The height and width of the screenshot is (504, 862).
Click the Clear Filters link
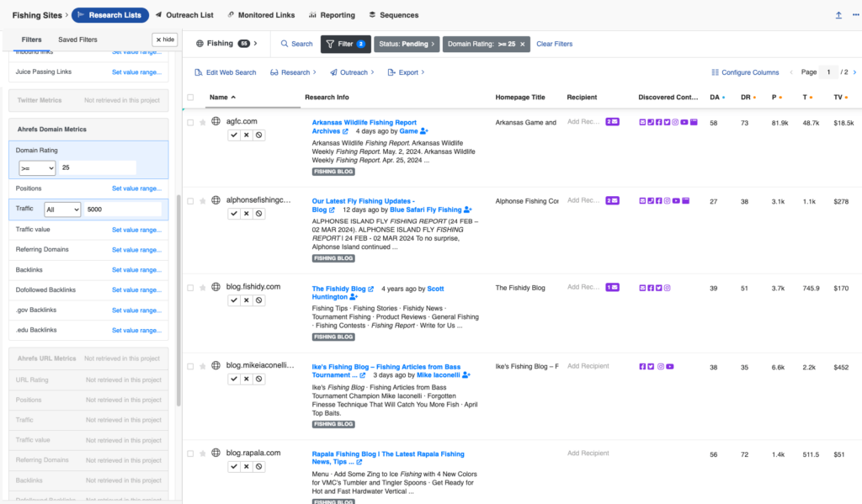click(x=554, y=44)
